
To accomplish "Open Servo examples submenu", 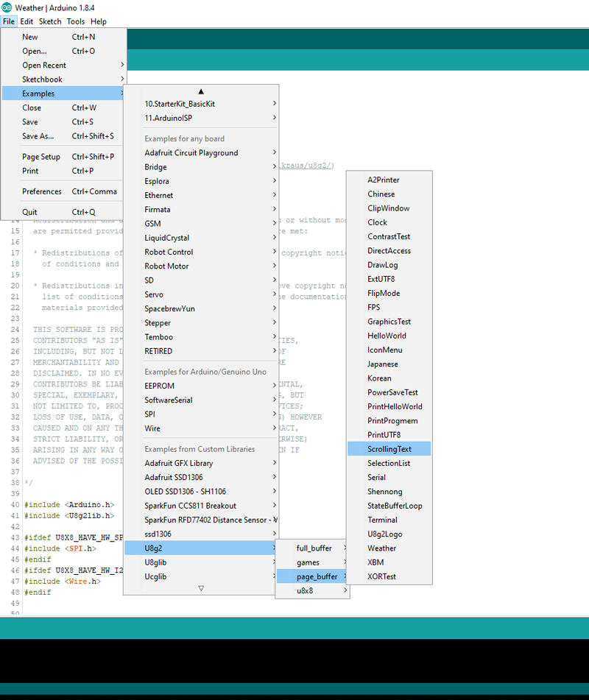I will pos(201,294).
